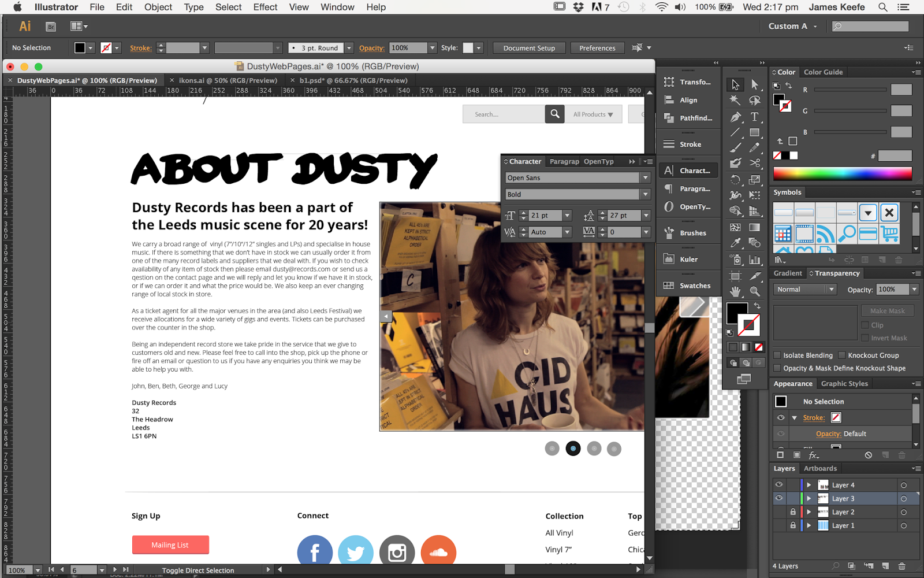Viewport: 924px width, 578px height.
Task: Expand Layer 4 contents
Action: (x=808, y=485)
